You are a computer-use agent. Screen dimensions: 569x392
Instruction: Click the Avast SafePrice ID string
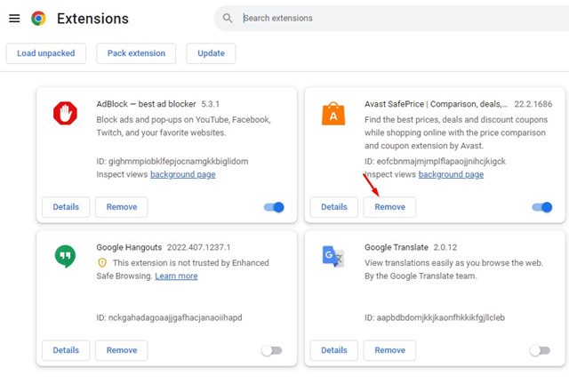tap(435, 162)
